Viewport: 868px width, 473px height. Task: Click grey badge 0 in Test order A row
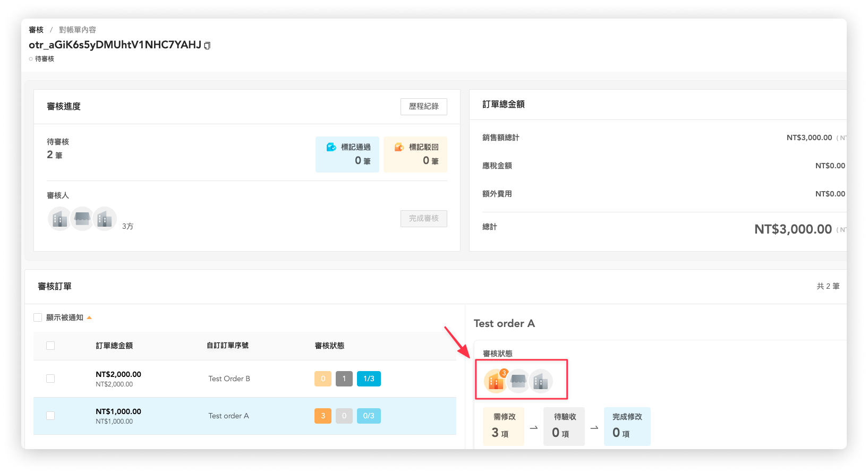point(344,416)
